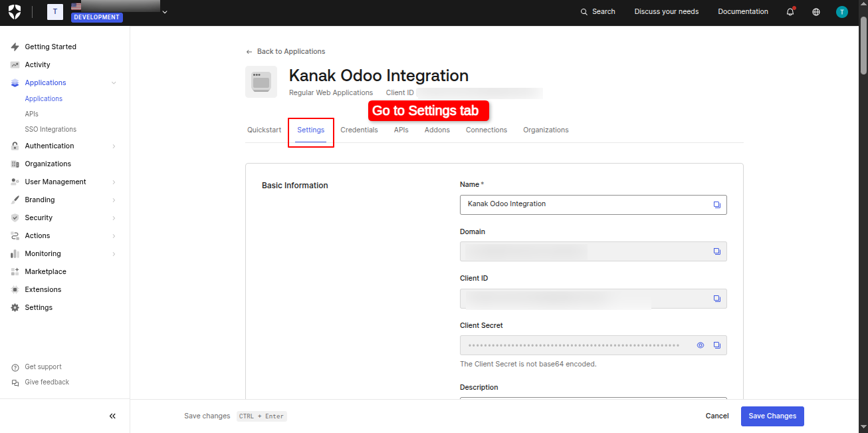Copy the Domain field value
This screenshot has width=868, height=433.
click(x=716, y=251)
